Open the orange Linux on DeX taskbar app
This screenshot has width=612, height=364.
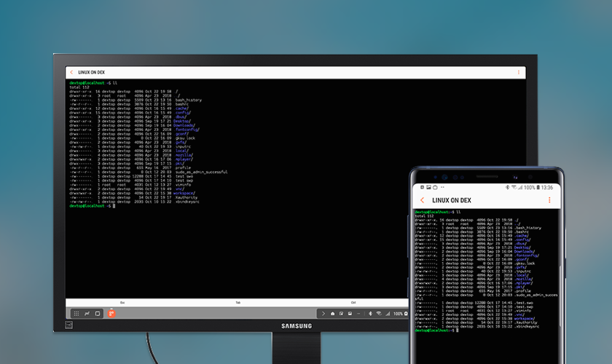pos(111,313)
